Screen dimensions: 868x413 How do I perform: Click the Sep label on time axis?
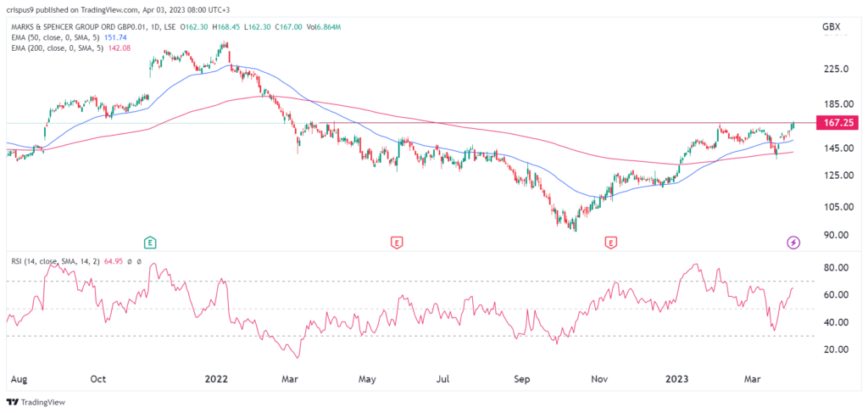click(522, 379)
